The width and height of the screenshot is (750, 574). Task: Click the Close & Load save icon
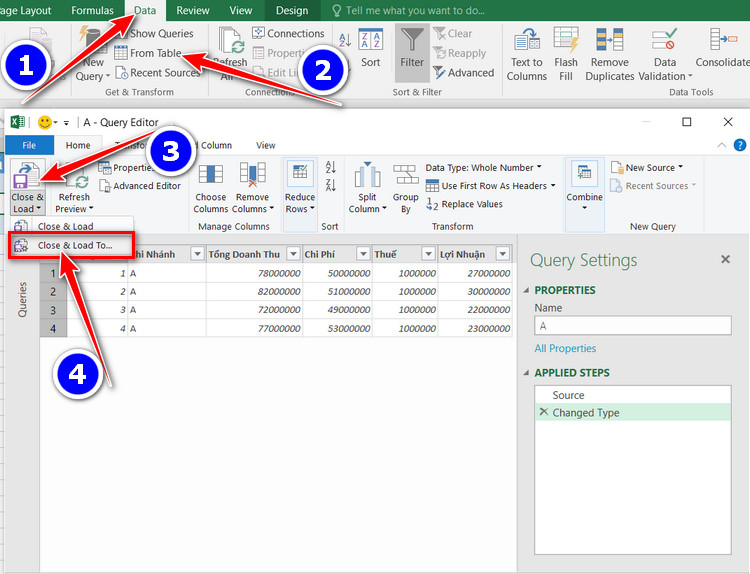click(x=27, y=177)
